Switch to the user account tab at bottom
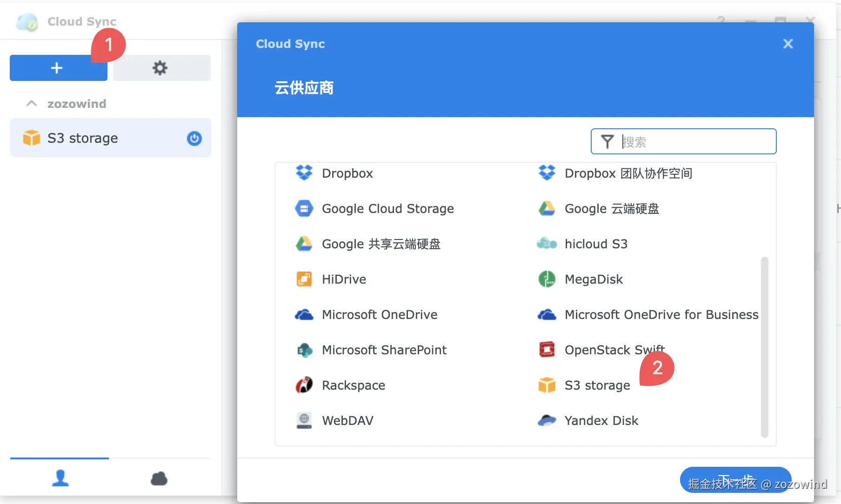 point(60,478)
